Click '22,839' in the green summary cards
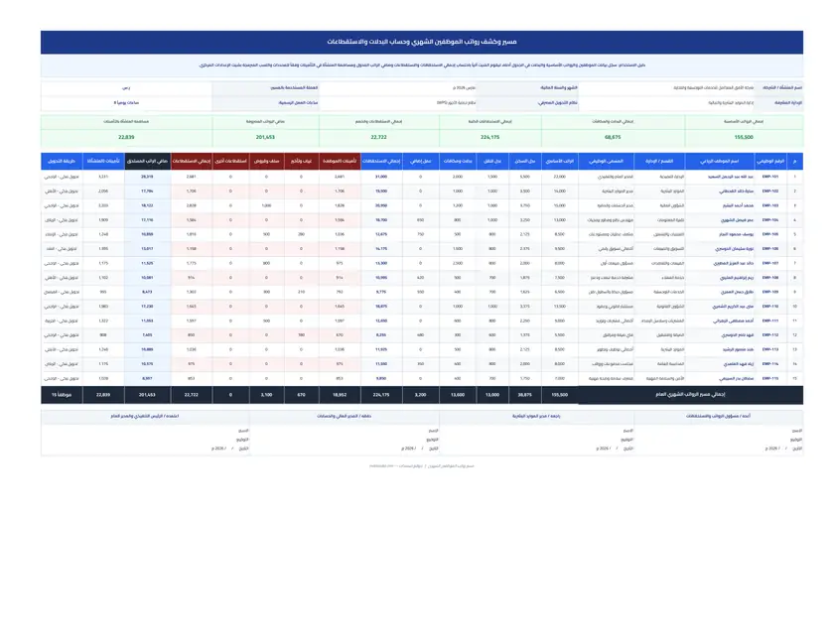 pyautogui.click(x=127, y=137)
